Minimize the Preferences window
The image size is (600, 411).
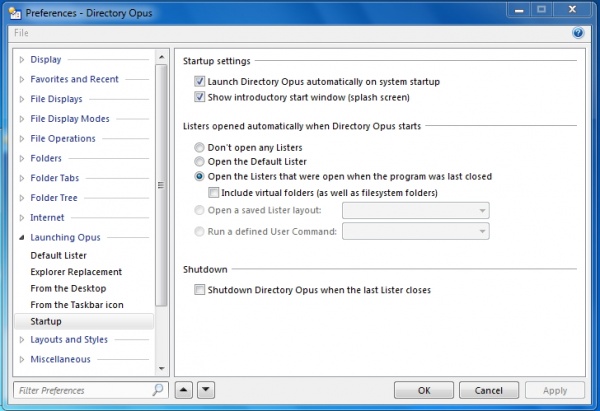tap(519, 10)
